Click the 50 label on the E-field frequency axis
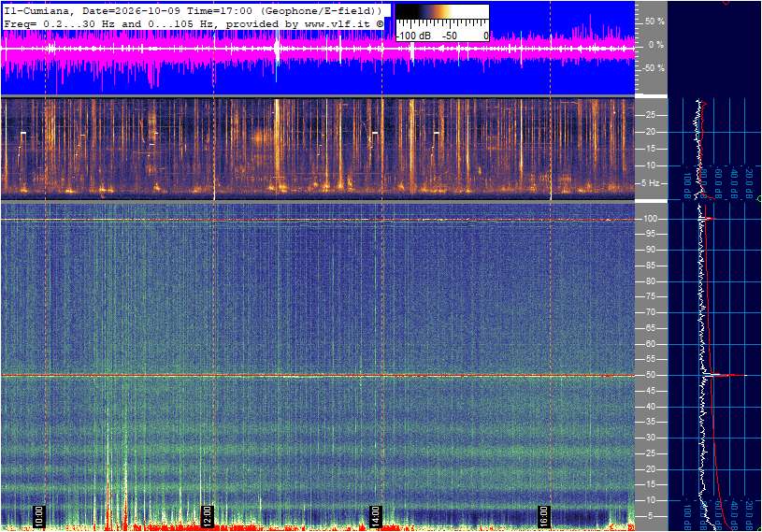The height and width of the screenshot is (532, 762). pyautogui.click(x=651, y=375)
